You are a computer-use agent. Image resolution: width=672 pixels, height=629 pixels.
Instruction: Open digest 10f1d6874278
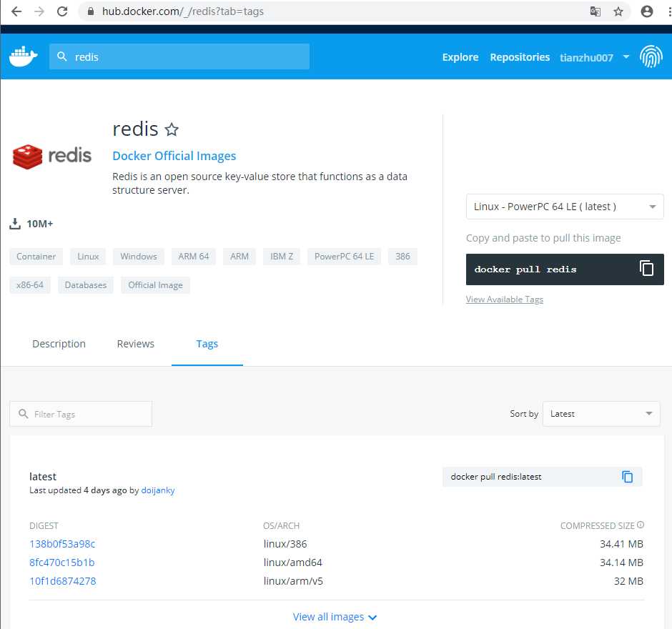[63, 581]
